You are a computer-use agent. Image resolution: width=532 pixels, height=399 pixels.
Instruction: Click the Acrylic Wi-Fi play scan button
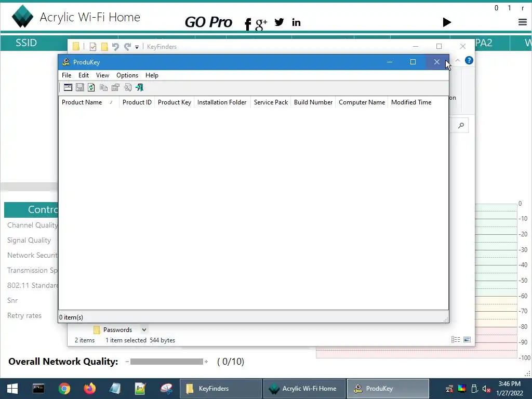447,22
